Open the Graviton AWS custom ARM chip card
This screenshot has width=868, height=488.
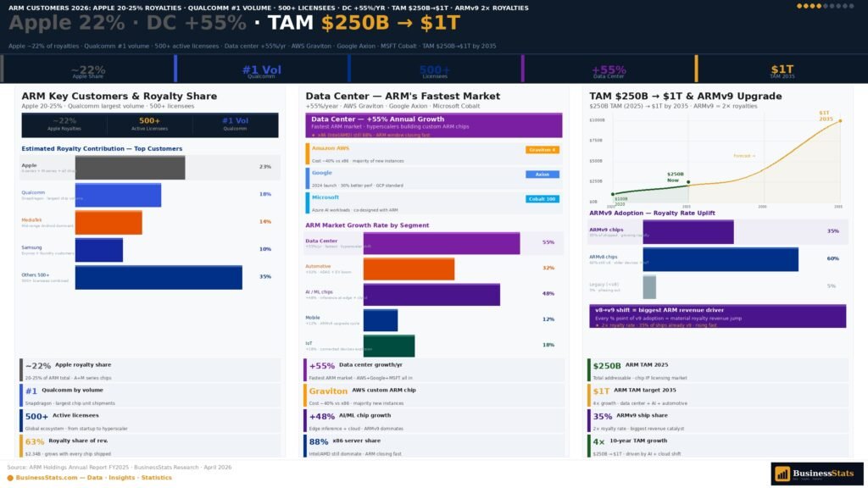[x=433, y=395]
